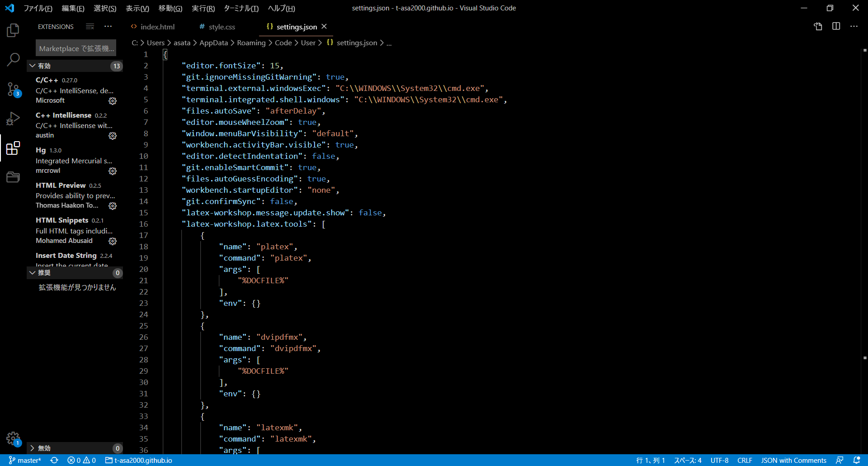The height and width of the screenshot is (466, 868).
Task: Open the 移動(G) menu
Action: (x=170, y=8)
